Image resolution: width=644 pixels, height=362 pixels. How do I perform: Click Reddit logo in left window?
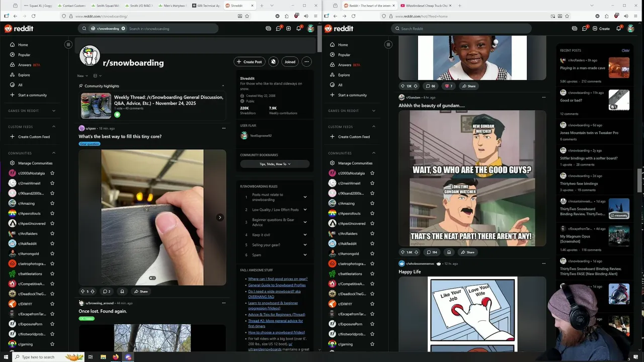tap(19, 29)
